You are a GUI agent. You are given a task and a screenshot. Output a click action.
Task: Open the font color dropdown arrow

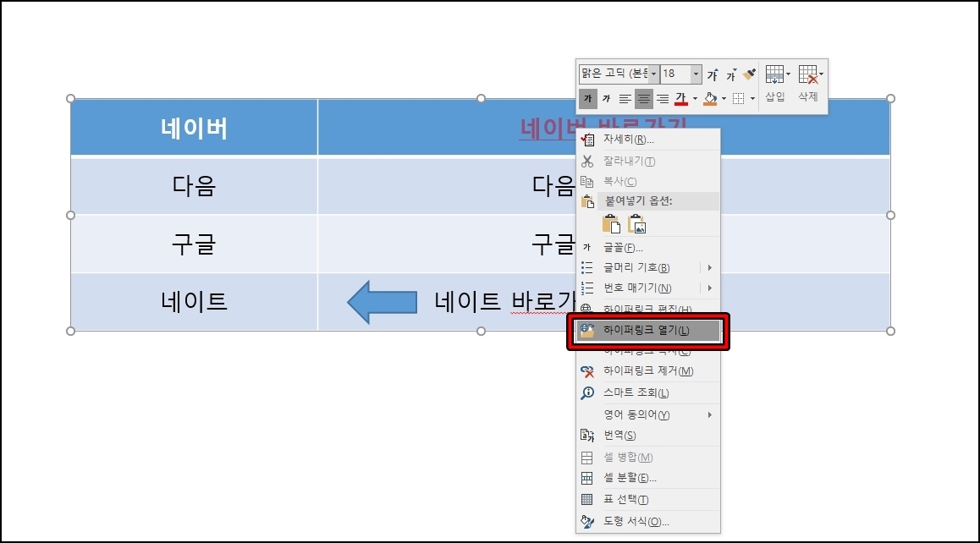pyautogui.click(x=695, y=98)
